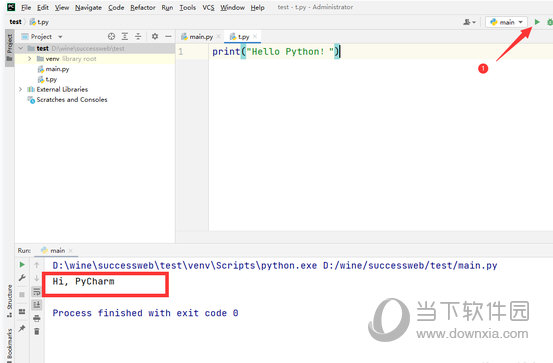Open the Refactor menu

142,7
